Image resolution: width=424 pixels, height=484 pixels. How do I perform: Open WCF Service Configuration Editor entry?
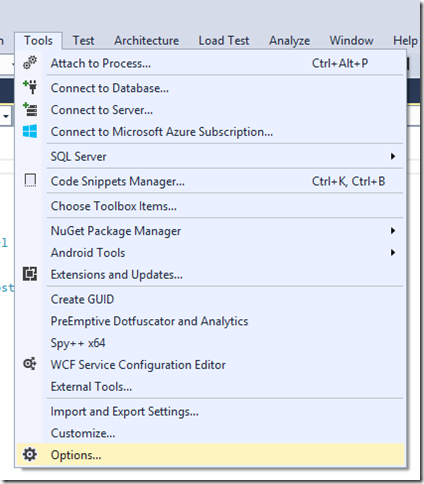tap(210, 365)
